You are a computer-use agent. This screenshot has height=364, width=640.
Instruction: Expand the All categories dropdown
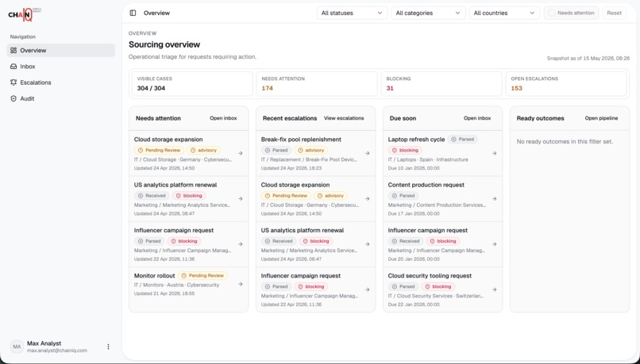click(x=428, y=13)
